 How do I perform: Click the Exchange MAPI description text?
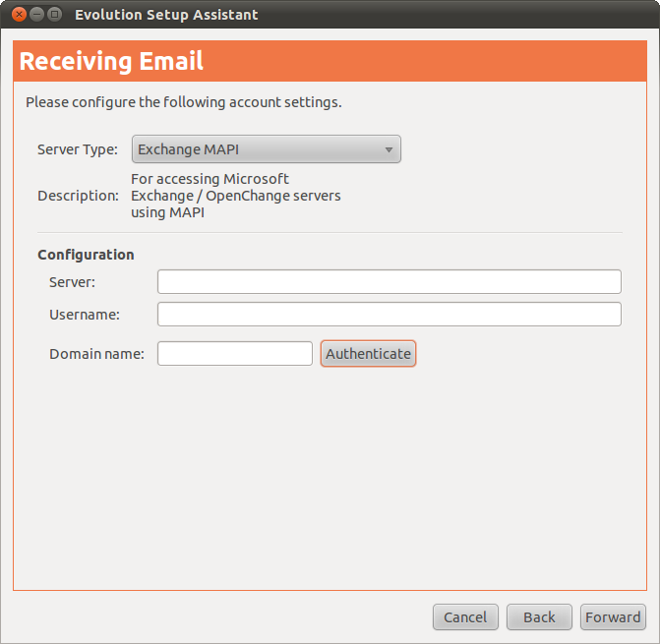coord(235,196)
